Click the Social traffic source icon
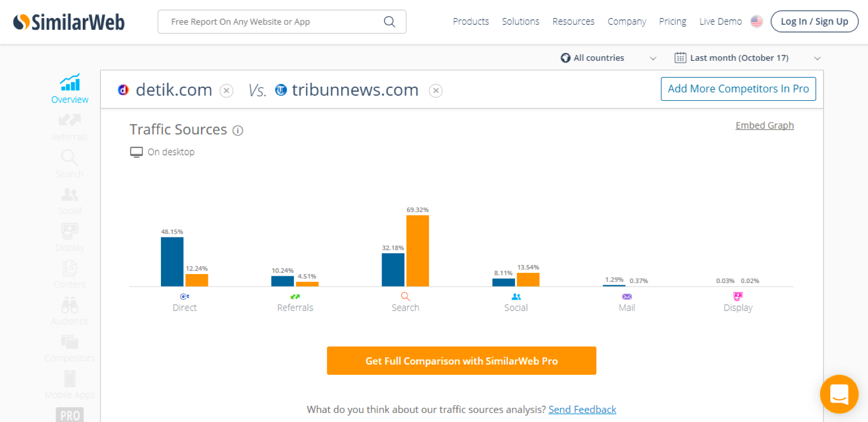Image resolution: width=868 pixels, height=422 pixels. tap(516, 297)
